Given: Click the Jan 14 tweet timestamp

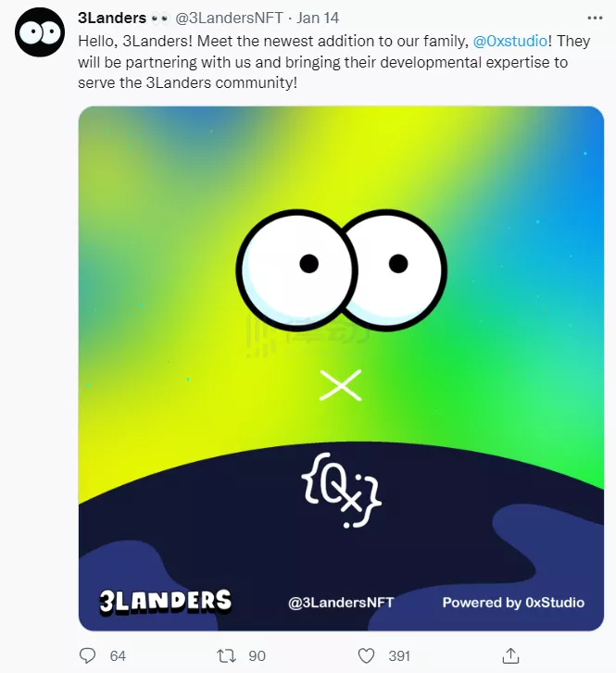Looking at the screenshot, I should click(318, 18).
